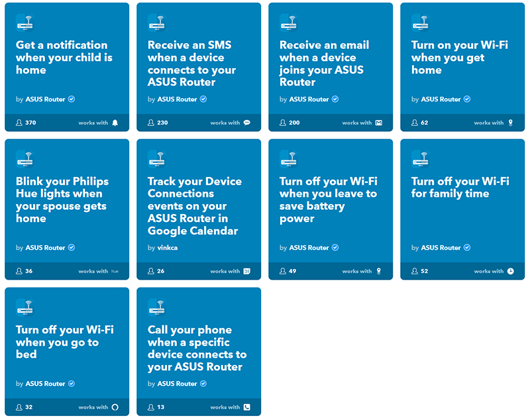Click 'ASUS Router' author on the email card
The image size is (530, 420).
point(309,99)
